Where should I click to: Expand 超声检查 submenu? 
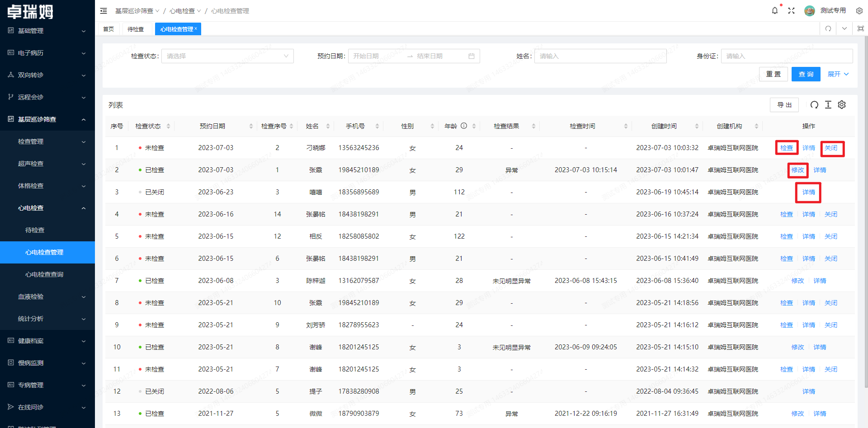pos(47,164)
